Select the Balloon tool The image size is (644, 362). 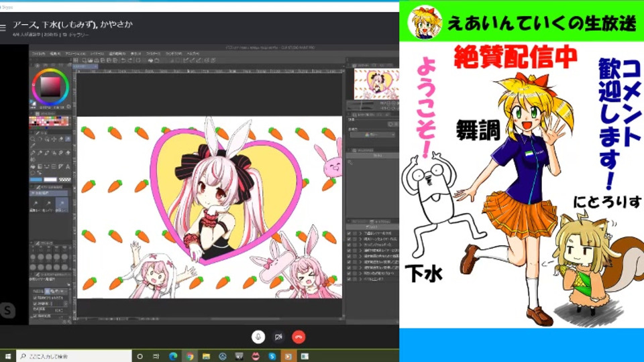32,173
